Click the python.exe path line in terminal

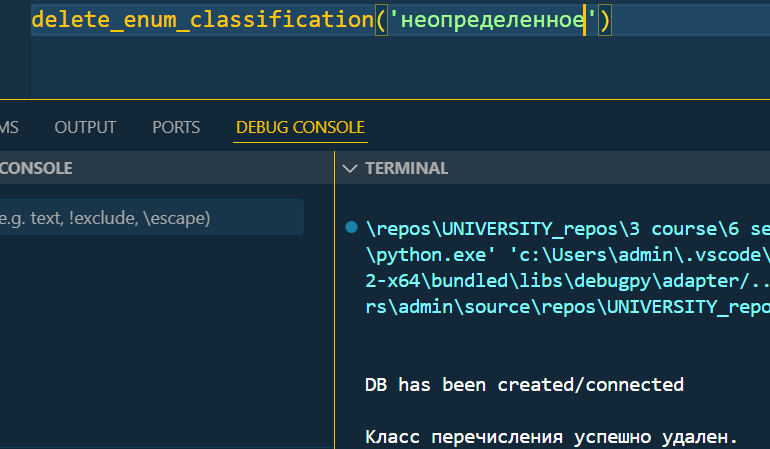(567, 254)
